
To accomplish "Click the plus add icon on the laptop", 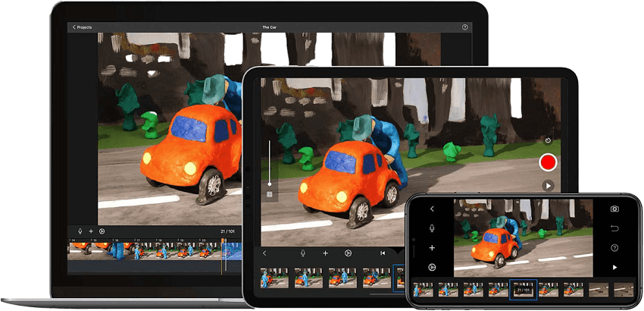I will click(91, 231).
